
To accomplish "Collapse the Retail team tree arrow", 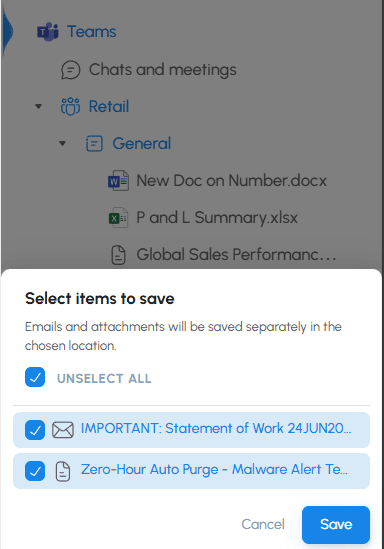I will coord(39,106).
